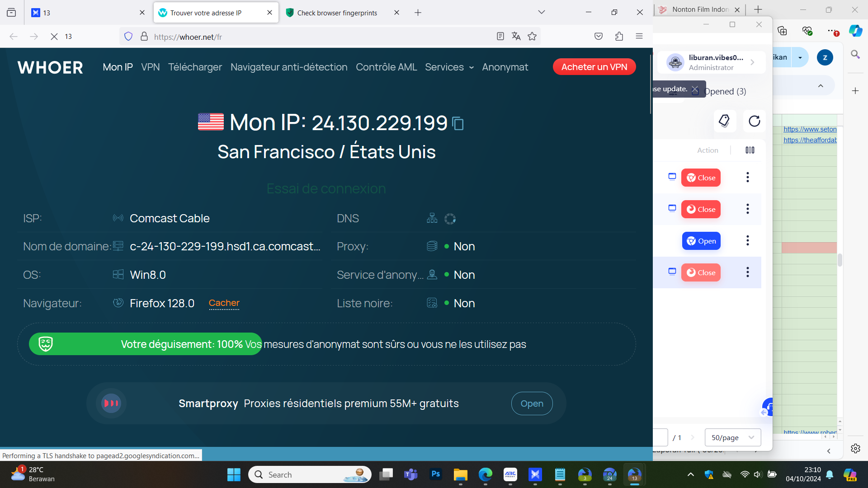Copy the IP address with the copy icon
868x488 pixels.
458,123
